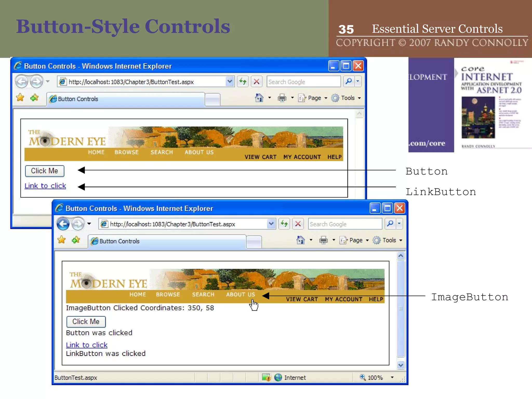Open new blank tab in front window
This screenshot has height=399, width=532.
pyautogui.click(x=254, y=242)
